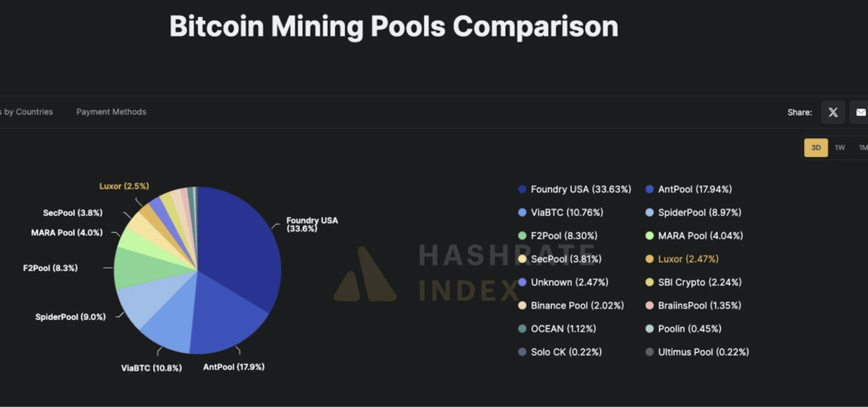Select the SpiderPool legend dot
This screenshot has width=868, height=407.
pos(649,212)
